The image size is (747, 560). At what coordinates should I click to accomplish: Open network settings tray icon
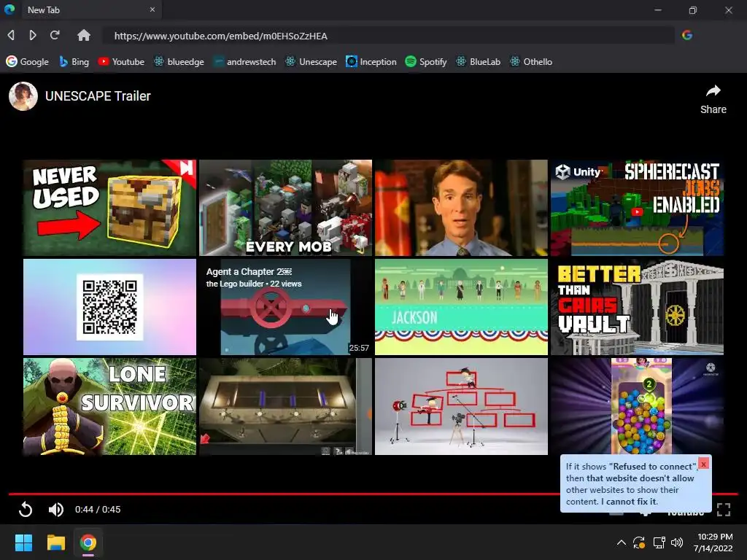pos(659,542)
